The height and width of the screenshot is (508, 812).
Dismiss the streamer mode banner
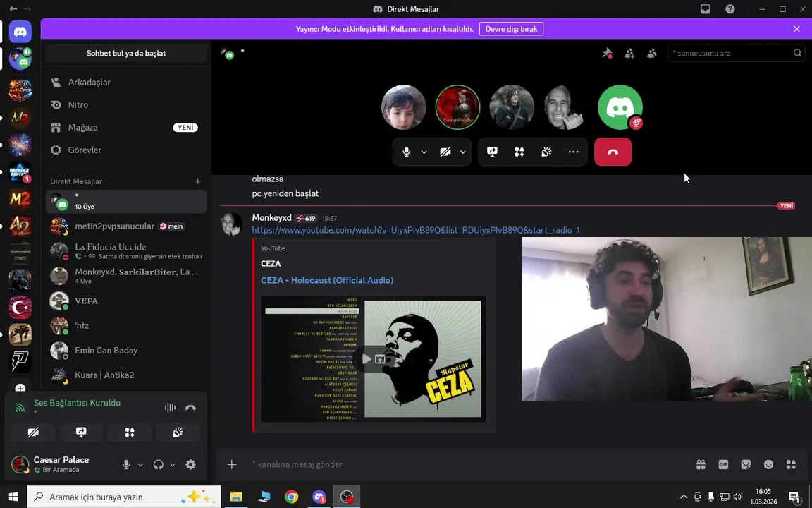(796, 29)
